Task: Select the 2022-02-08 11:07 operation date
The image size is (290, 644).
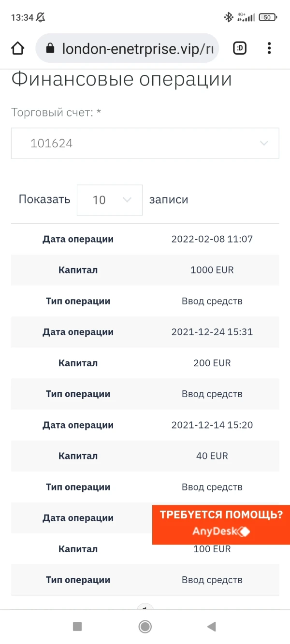Action: coord(212,239)
